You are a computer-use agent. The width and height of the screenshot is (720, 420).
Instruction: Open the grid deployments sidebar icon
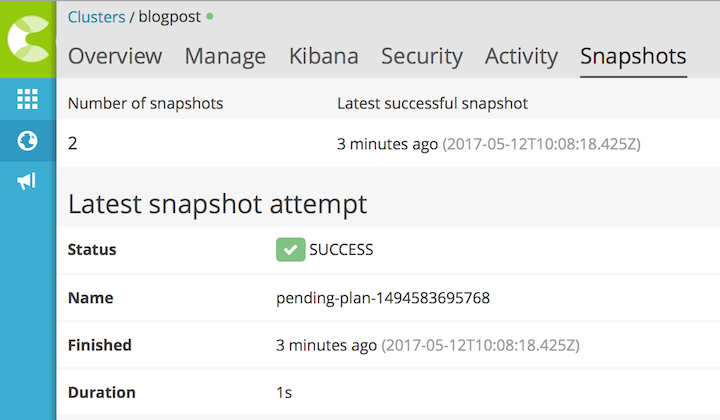tap(28, 99)
